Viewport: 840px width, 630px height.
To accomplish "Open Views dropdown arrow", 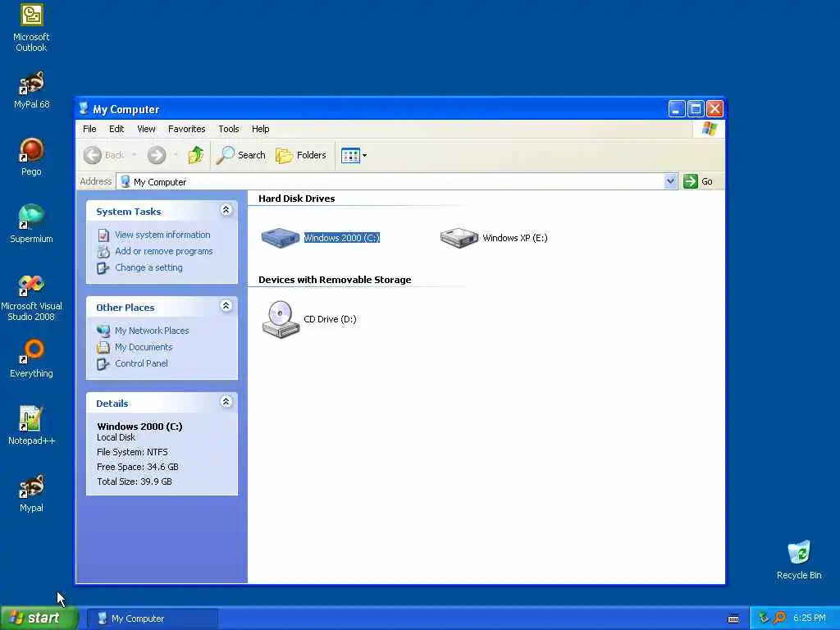I will point(364,155).
